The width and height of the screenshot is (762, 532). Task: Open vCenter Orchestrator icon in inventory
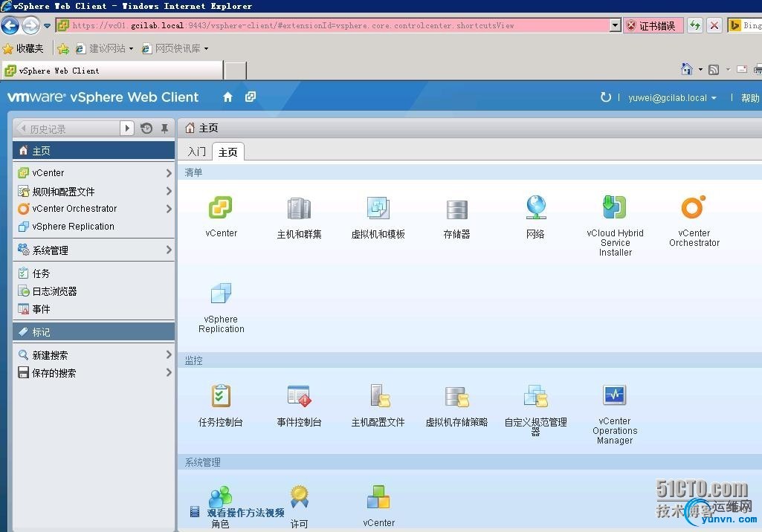pyautogui.click(x=694, y=207)
